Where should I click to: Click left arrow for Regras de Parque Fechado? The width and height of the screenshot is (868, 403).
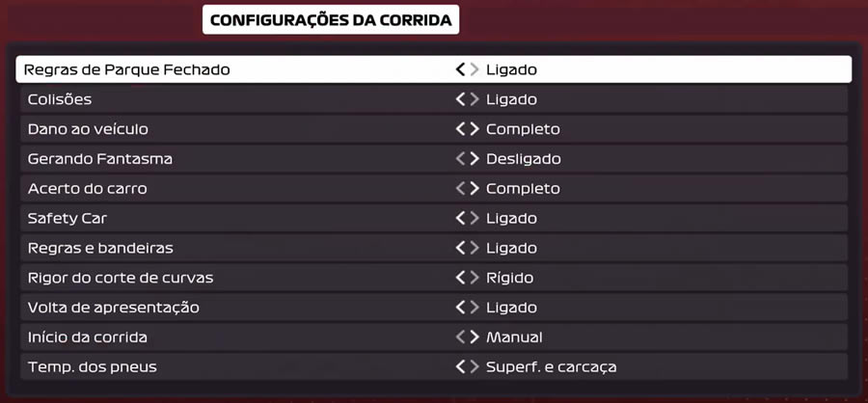tap(461, 69)
